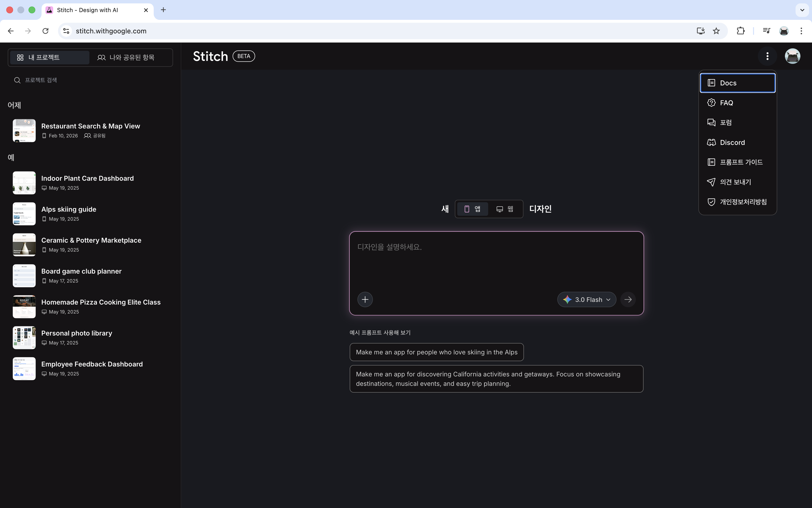Open 개인정보처리방침 from the menu
Screen dimensions: 812x508
[x=738, y=202]
